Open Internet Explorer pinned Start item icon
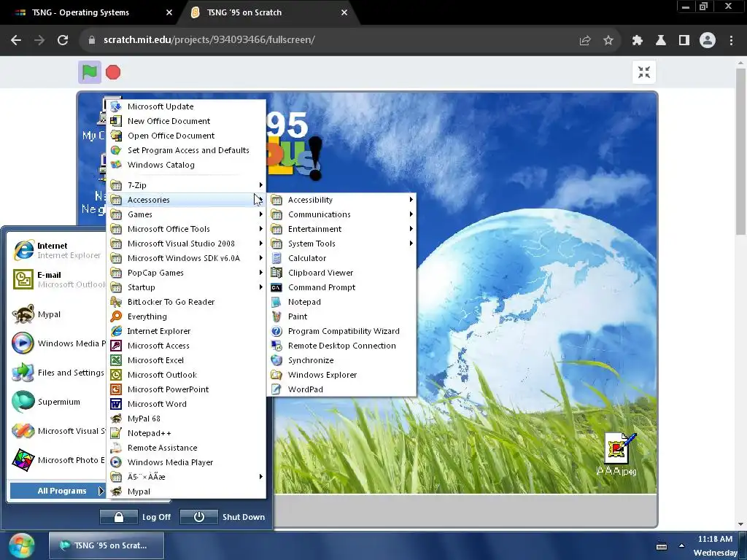Screen dimensions: 747x560 point(23,250)
